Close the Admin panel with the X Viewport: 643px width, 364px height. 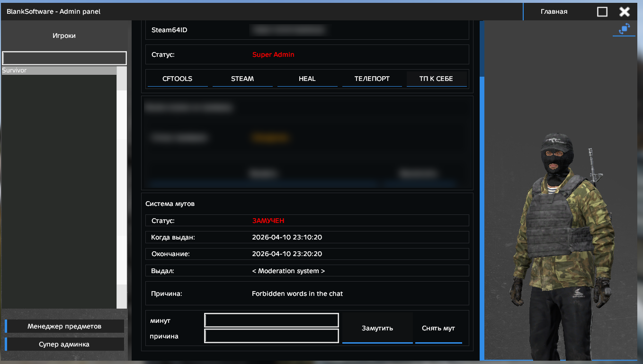(625, 12)
